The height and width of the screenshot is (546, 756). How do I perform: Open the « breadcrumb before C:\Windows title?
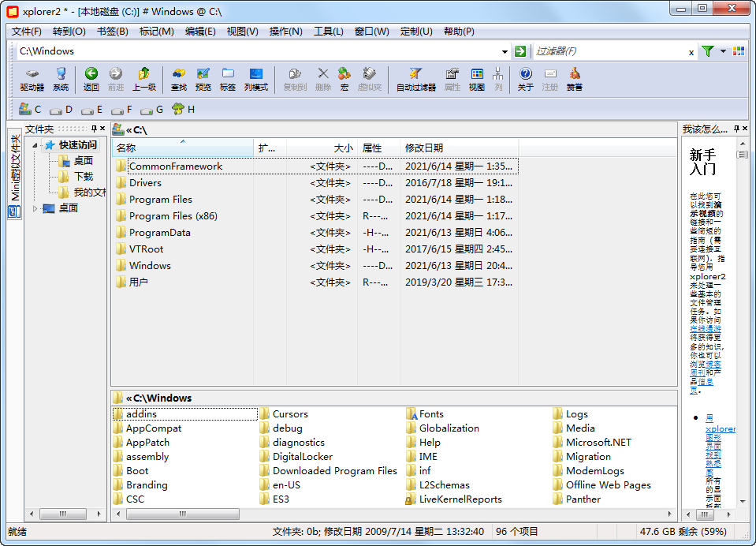pos(128,398)
